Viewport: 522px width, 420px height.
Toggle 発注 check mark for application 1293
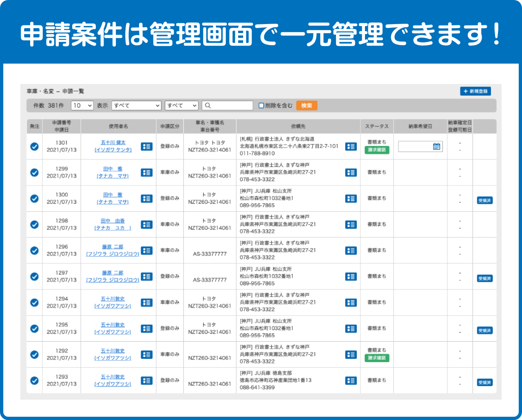35,380
